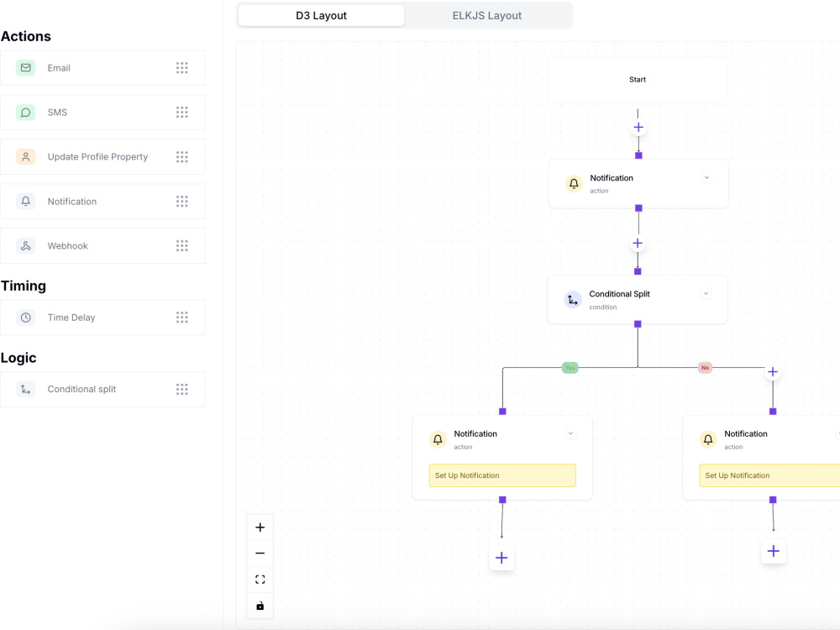Image resolution: width=840 pixels, height=630 pixels.
Task: Switch to the D3 Layout tab
Action: 322,15
